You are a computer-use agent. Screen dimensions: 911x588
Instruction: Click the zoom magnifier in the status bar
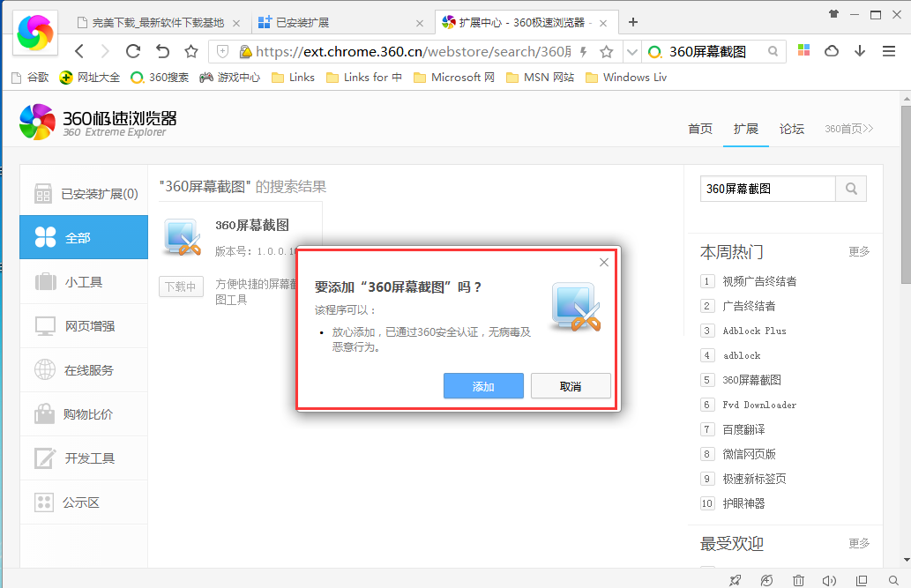coord(893,580)
